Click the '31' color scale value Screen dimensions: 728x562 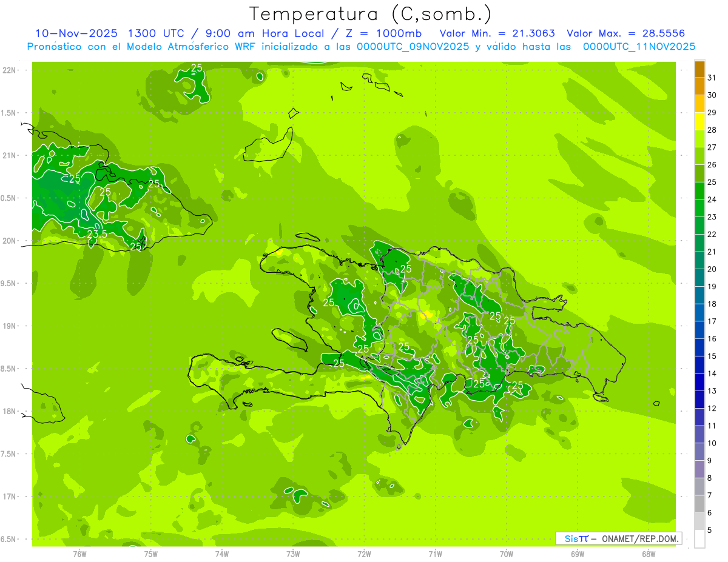click(712, 78)
